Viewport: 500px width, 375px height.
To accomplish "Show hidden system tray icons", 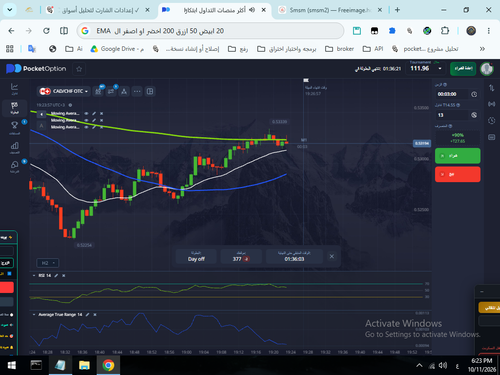I will [x=419, y=365].
